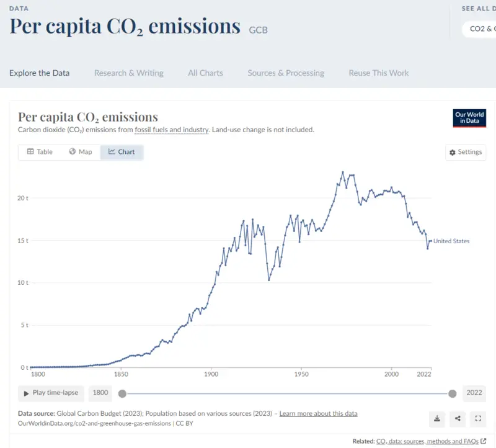This screenshot has width=496, height=448.
Task: Click the CO2 & Greenhouse topic pill button
Action: click(x=479, y=29)
